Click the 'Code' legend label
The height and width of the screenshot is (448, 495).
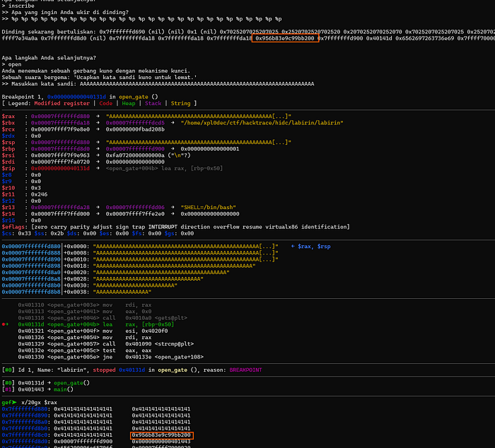(106, 103)
